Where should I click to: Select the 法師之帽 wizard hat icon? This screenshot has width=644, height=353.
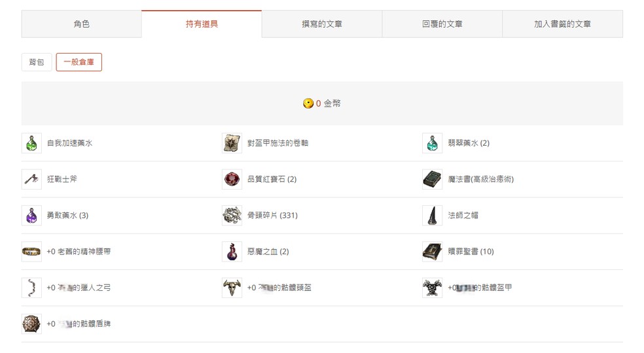point(432,215)
